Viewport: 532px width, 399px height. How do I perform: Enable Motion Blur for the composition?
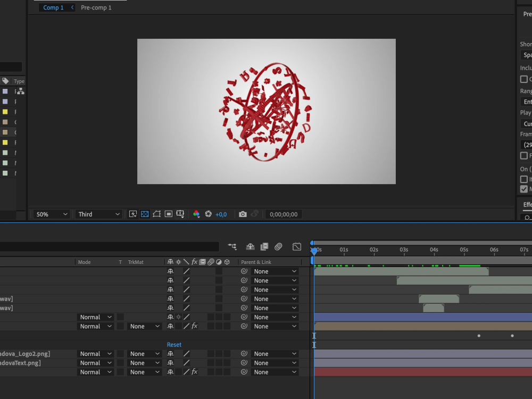278,247
